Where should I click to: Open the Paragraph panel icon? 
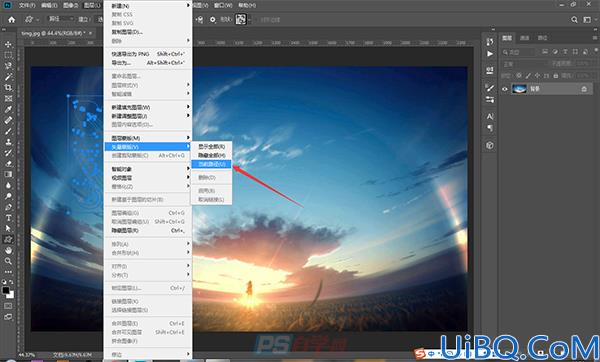point(490,128)
